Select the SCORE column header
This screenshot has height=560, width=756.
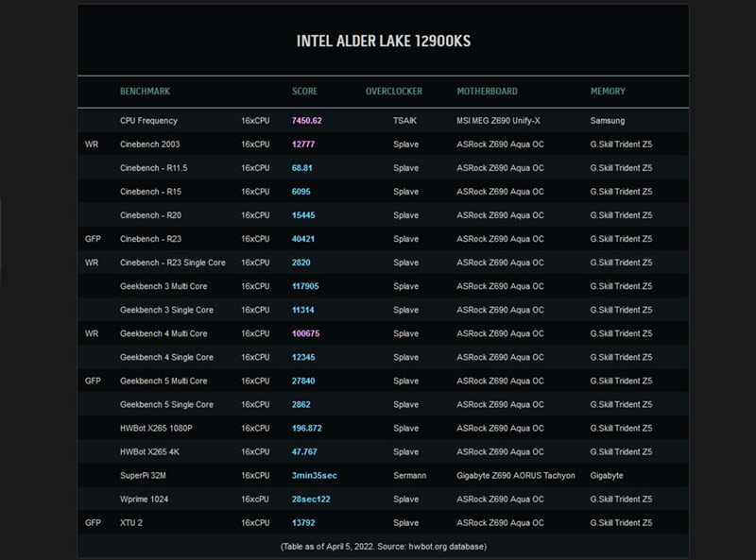[304, 91]
